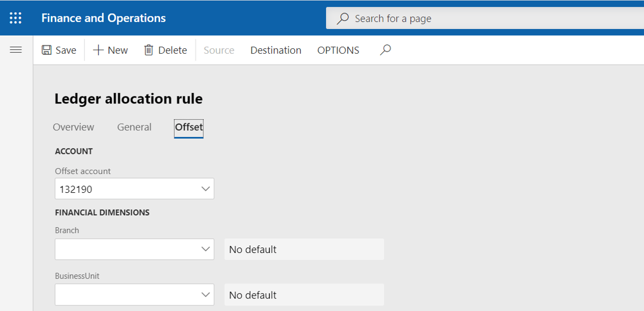Click the Delete trash can icon
This screenshot has width=644, height=311.
coord(149,50)
